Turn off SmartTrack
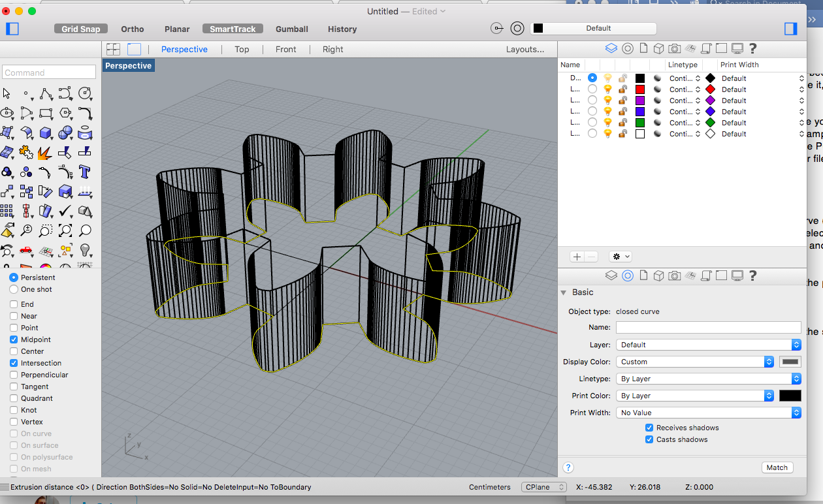The width and height of the screenshot is (823, 504). pos(233,29)
